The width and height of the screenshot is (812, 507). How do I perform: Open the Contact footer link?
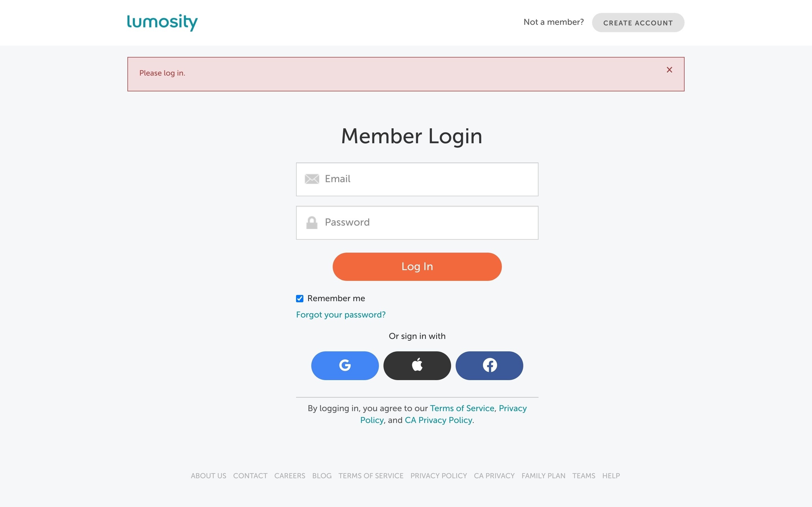coord(250,476)
